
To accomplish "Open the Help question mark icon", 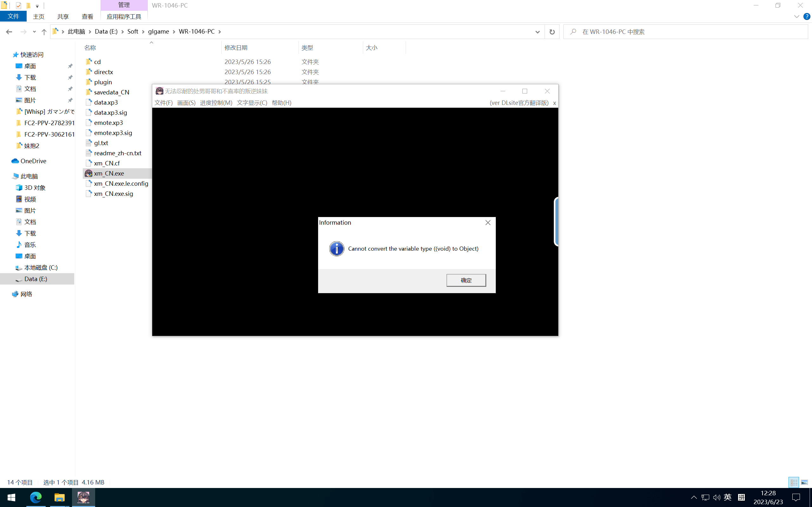I will pyautogui.click(x=807, y=16).
